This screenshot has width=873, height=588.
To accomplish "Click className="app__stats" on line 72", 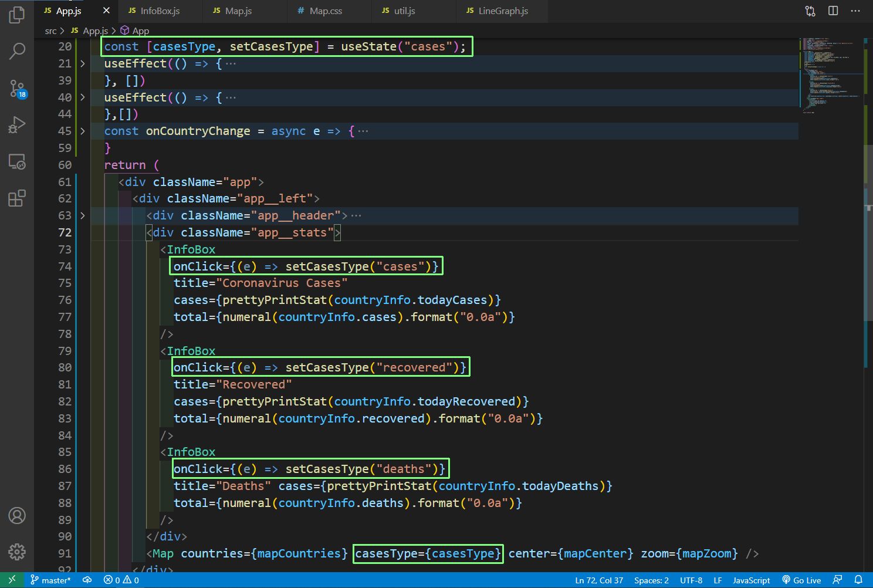I will [257, 232].
